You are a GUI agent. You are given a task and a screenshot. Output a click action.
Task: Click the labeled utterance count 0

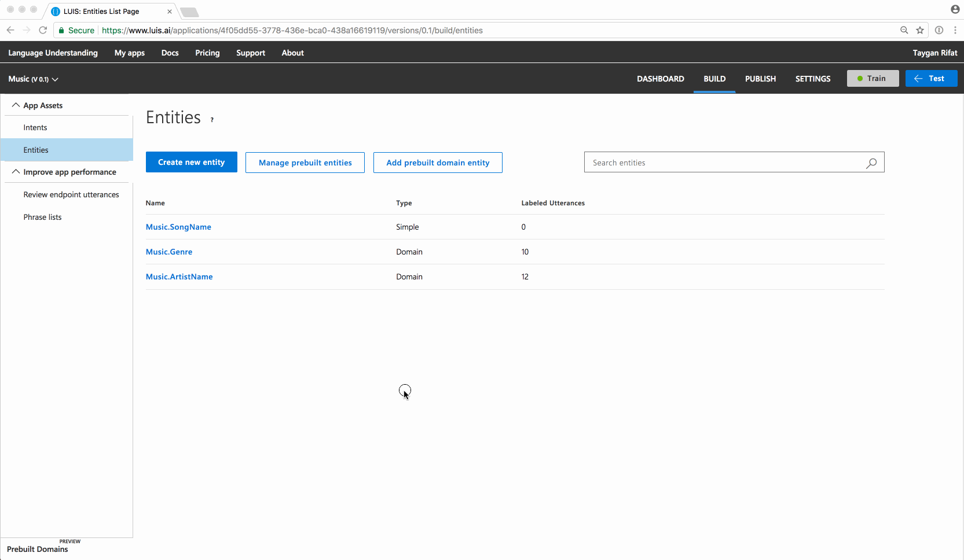(523, 227)
